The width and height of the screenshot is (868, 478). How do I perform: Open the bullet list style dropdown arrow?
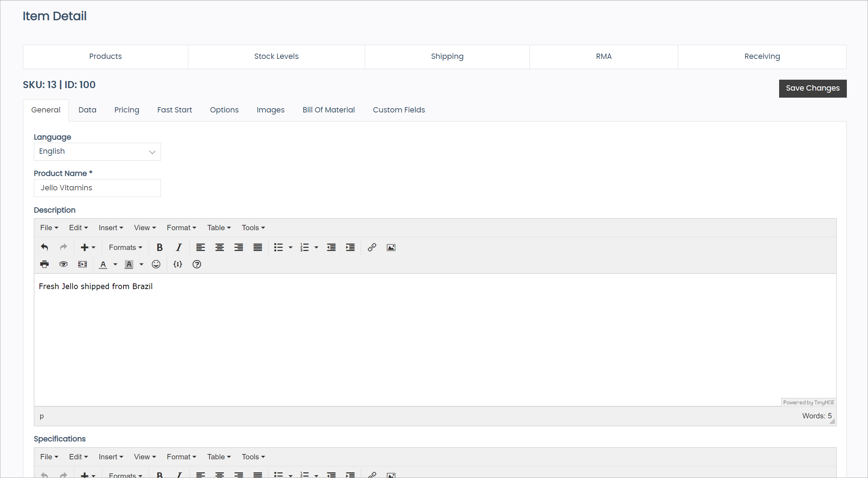pos(291,247)
